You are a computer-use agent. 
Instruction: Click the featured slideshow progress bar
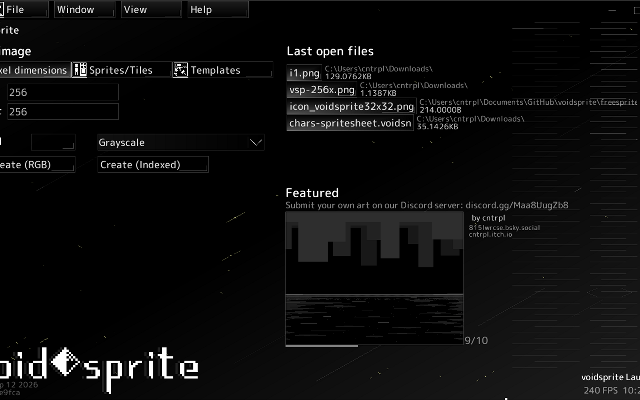[x=374, y=346]
